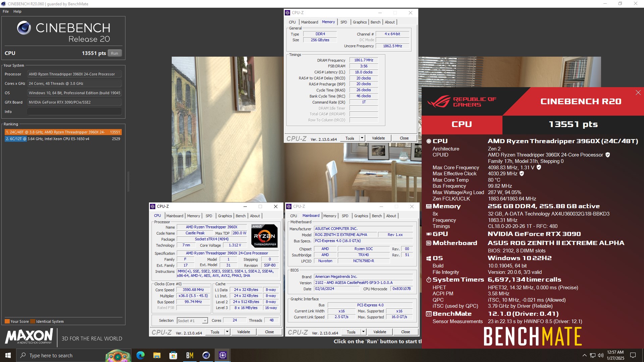This screenshot has width=644, height=362.
Task: Open Tools dropdown arrow in Memory CPU-Z window
Action: pos(362,138)
